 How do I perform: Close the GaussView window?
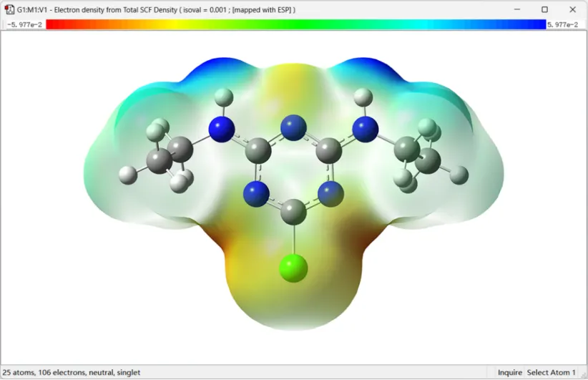click(573, 9)
